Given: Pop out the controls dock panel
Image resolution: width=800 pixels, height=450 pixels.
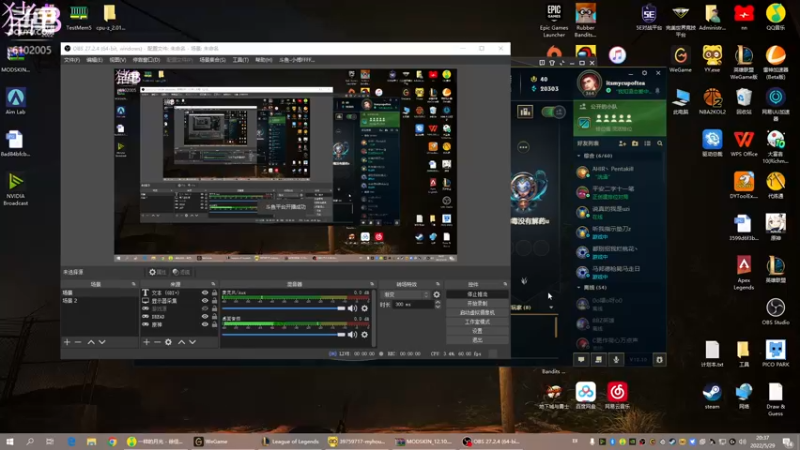Looking at the screenshot, I should 505,284.
